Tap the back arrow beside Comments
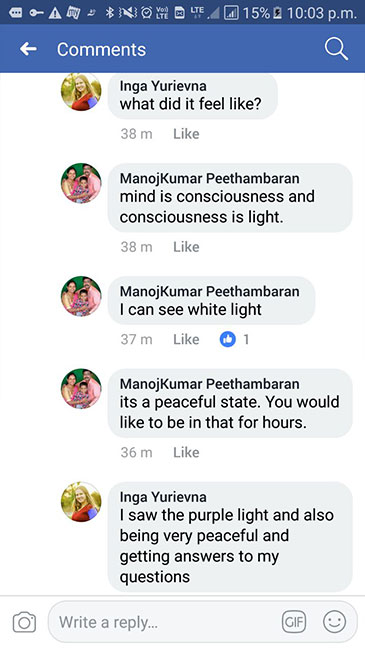The width and height of the screenshot is (365, 648). [28, 49]
